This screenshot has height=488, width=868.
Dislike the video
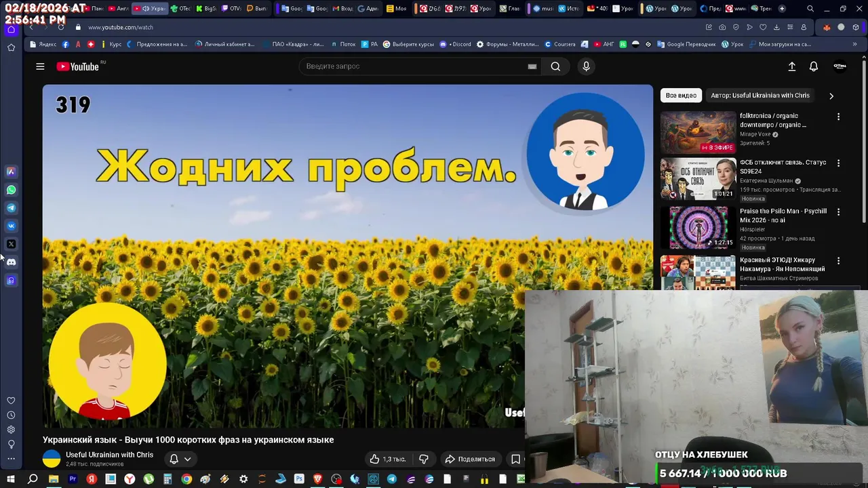tap(424, 459)
